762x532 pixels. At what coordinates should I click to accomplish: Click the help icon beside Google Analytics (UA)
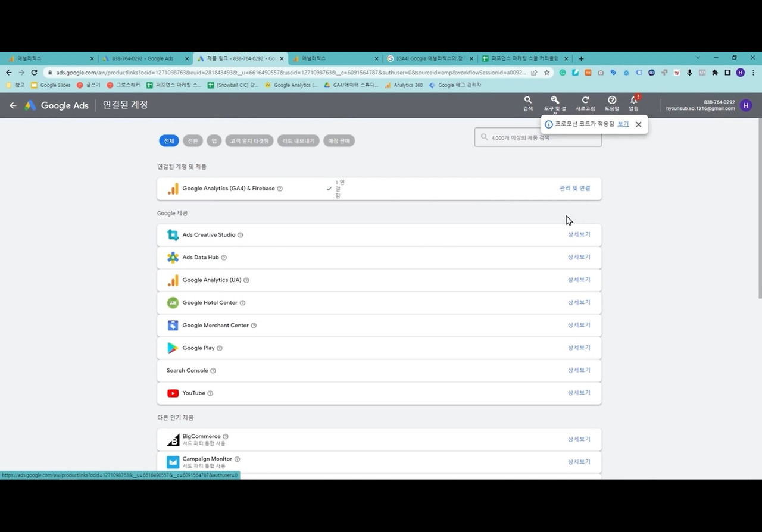point(246,280)
